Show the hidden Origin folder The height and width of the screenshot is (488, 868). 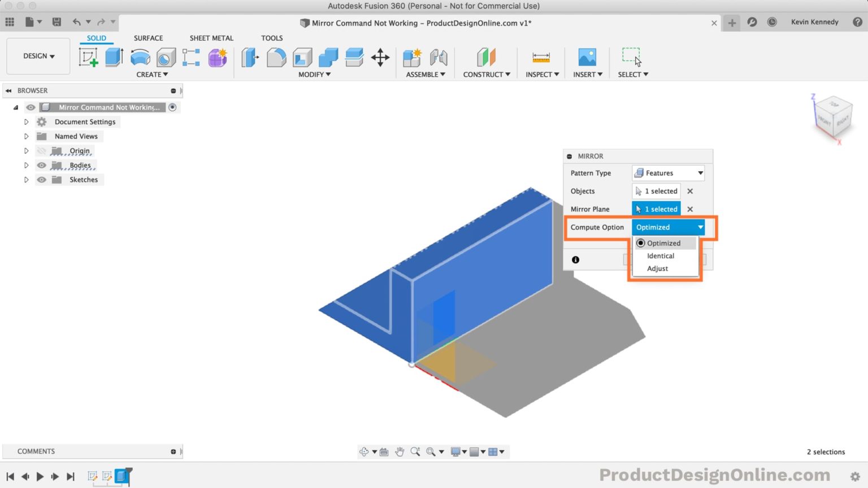tap(42, 151)
